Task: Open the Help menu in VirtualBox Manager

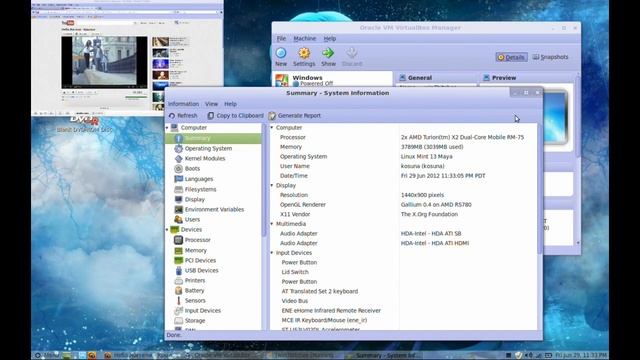Action: click(329, 38)
